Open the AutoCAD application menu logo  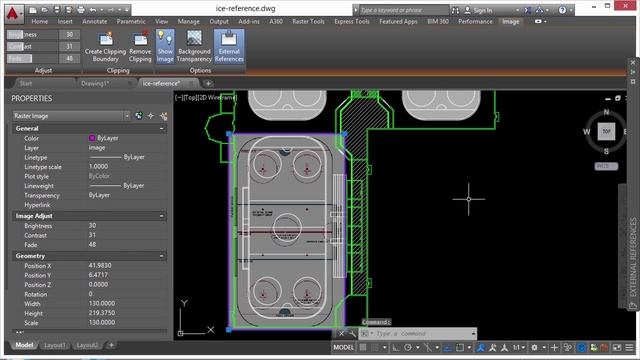coord(13,13)
